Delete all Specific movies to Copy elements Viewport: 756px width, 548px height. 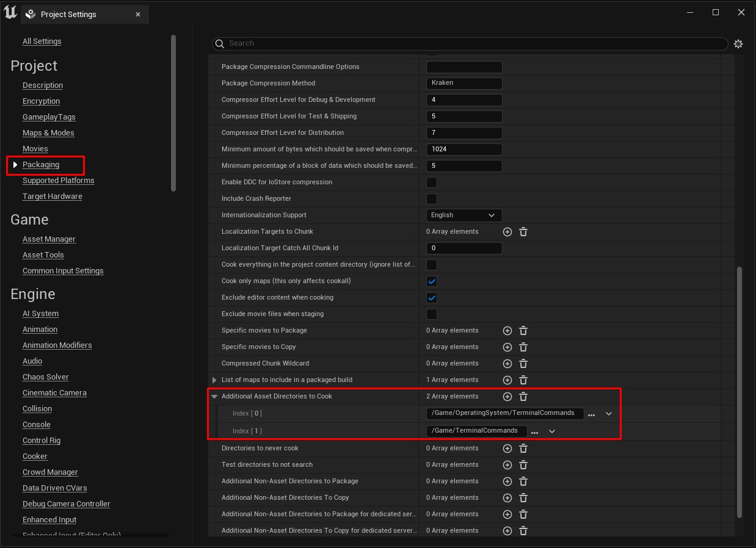click(523, 347)
